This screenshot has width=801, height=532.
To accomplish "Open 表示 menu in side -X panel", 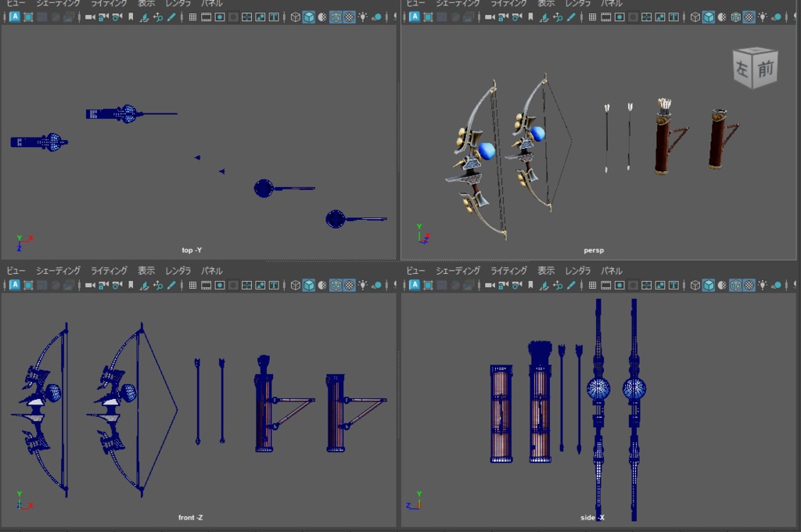I will click(x=545, y=271).
